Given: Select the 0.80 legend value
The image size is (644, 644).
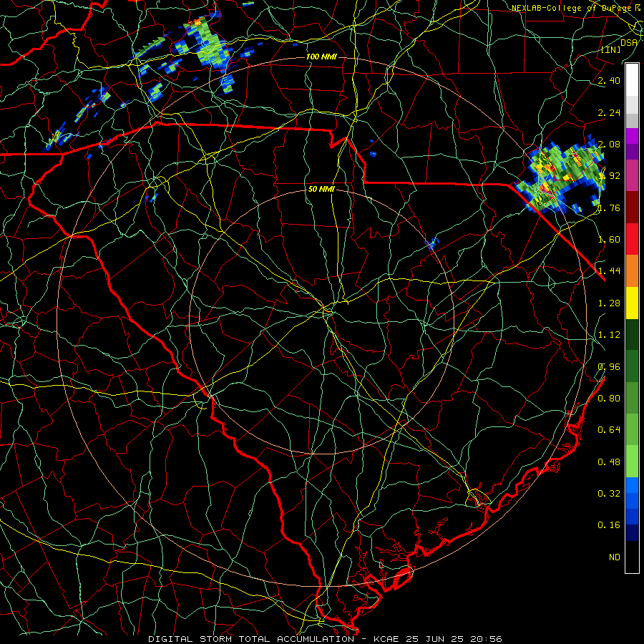Looking at the screenshot, I should [x=609, y=398].
